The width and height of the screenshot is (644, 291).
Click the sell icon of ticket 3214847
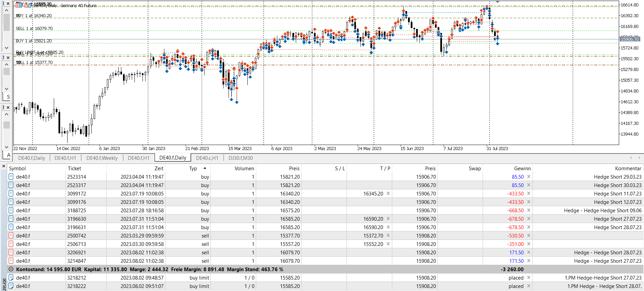[11, 261]
